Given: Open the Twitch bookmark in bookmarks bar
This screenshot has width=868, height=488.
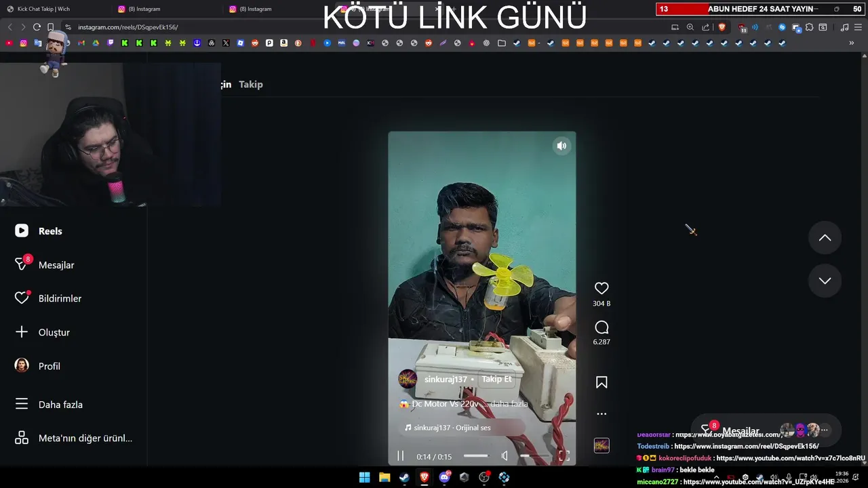Looking at the screenshot, I should pyautogui.click(x=110, y=43).
